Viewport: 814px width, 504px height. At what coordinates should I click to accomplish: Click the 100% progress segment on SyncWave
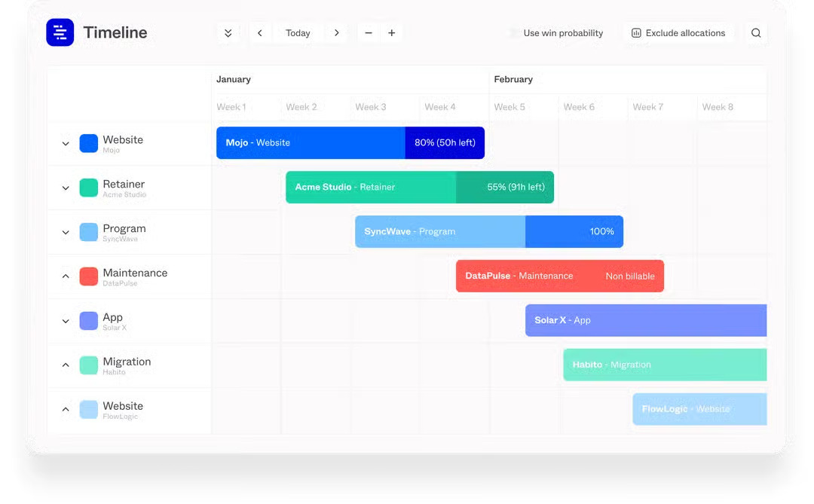[574, 231]
